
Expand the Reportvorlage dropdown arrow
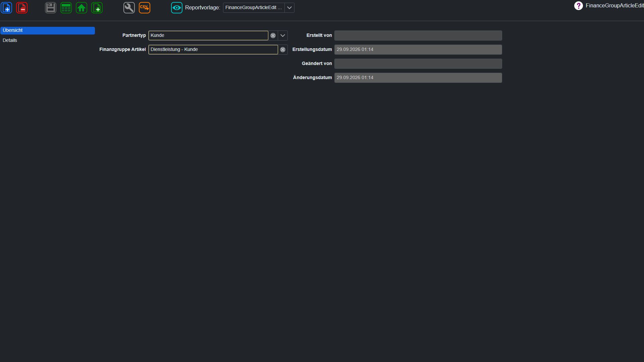289,8
